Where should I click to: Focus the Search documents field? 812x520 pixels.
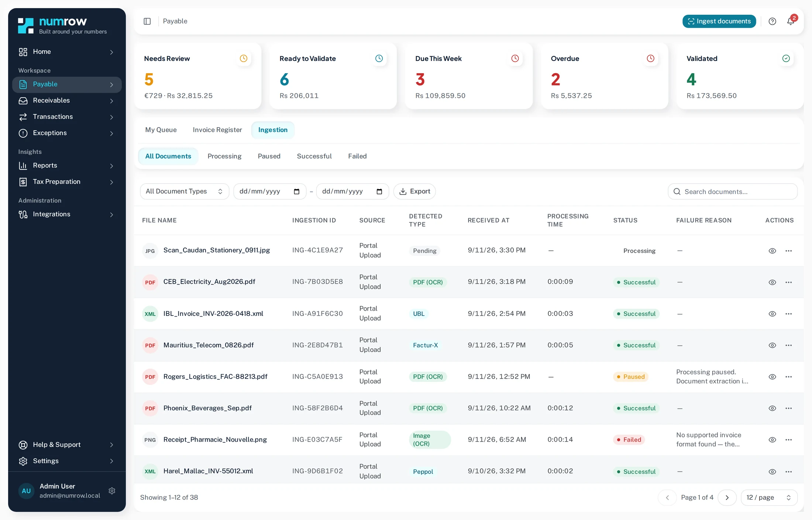pyautogui.click(x=733, y=191)
